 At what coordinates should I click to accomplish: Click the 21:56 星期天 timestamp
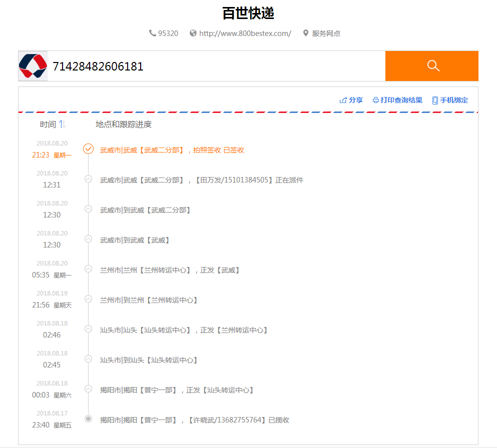(52, 305)
